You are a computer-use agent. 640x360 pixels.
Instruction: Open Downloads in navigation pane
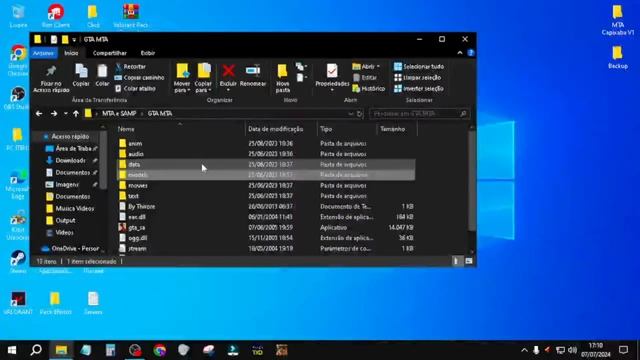(70, 161)
